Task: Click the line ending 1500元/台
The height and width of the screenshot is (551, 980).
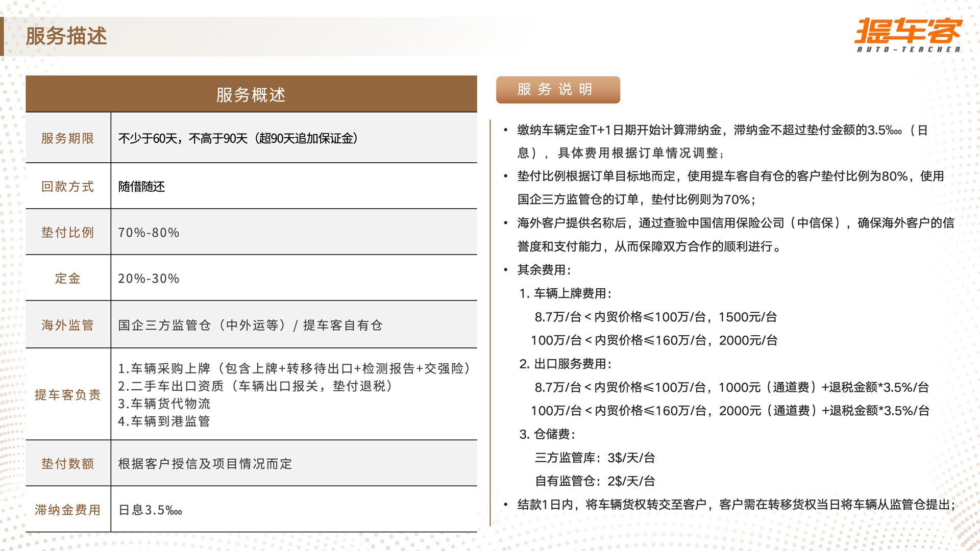Action: [656, 317]
